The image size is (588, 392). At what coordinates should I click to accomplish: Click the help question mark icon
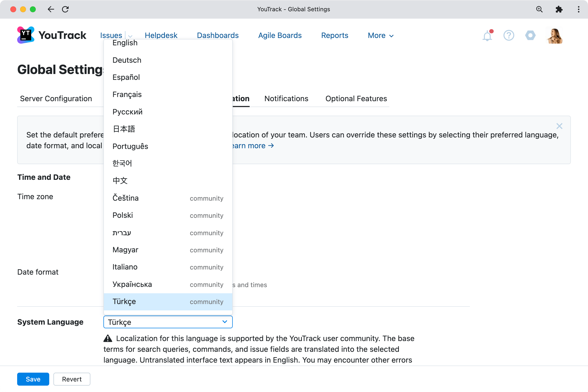509,35
